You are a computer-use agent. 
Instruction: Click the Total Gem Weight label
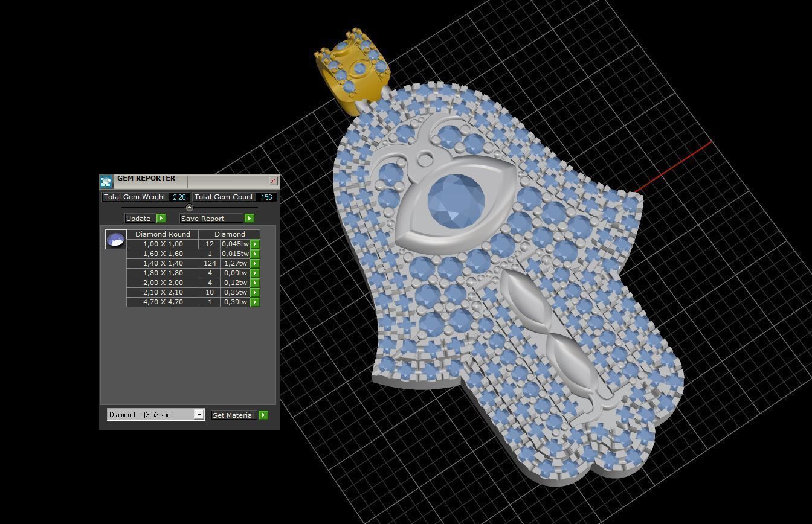tap(135, 197)
